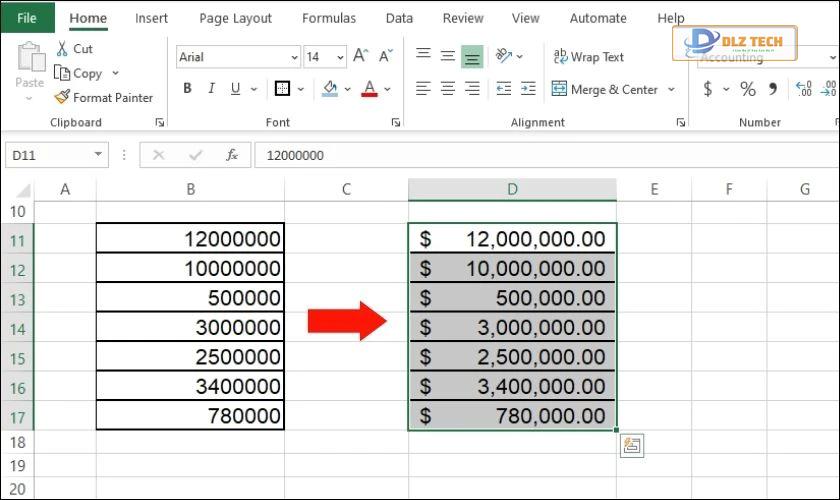
Task: Open Alignment group dialog launcher
Action: (681, 123)
